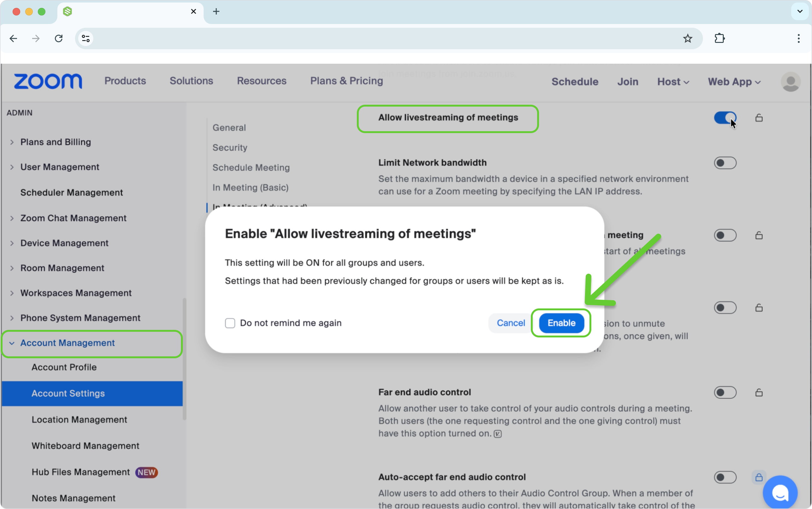The width and height of the screenshot is (812, 509).
Task: Open the browser extensions menu
Action: [720, 38]
